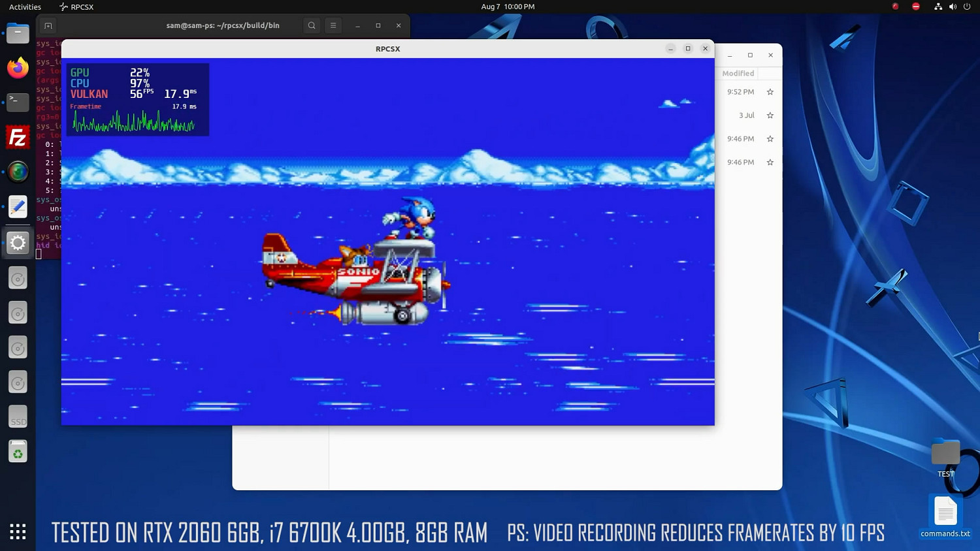The width and height of the screenshot is (980, 551).
Task: Star the file modified 3 Jul
Action: click(770, 116)
